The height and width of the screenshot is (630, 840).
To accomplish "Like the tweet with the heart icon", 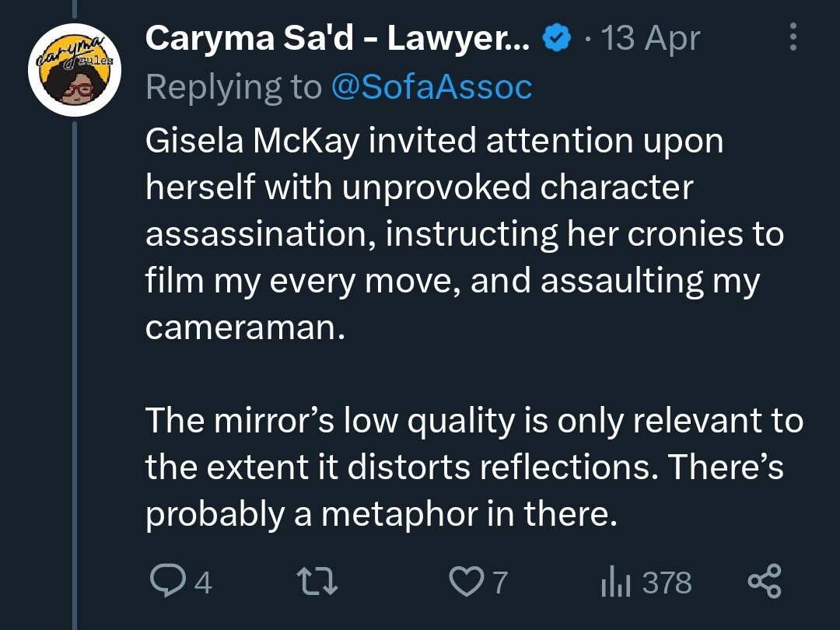I will [x=467, y=582].
